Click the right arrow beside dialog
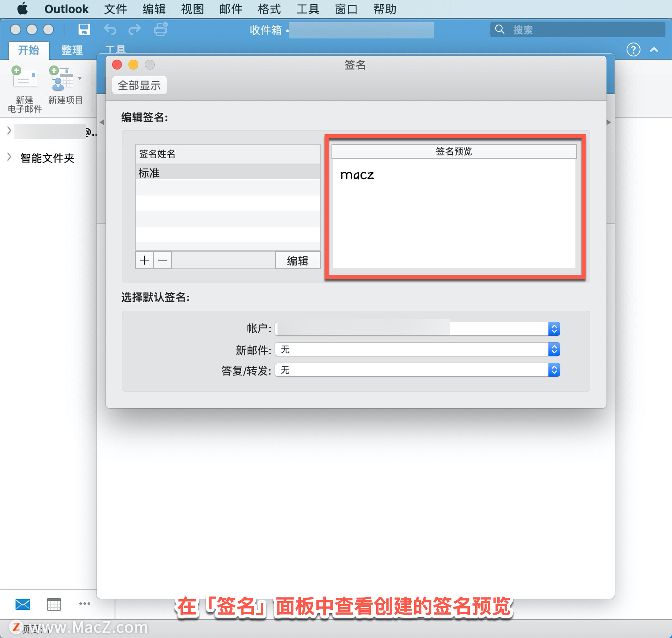Screen dimensions: 672x638 609,122
